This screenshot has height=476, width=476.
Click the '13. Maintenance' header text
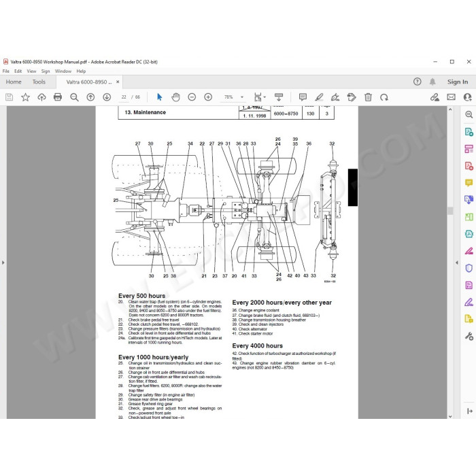point(145,112)
